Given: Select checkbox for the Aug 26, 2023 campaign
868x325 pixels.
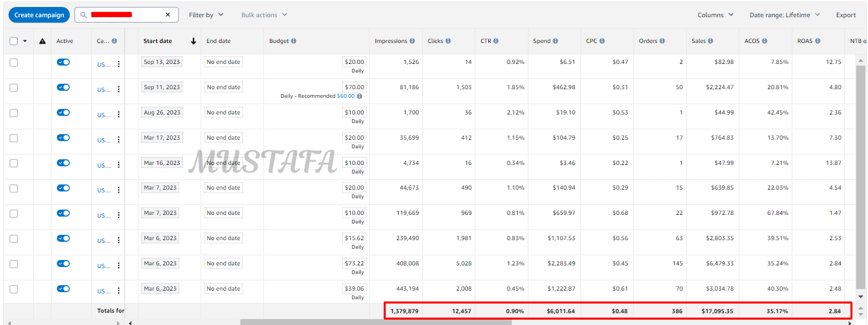Looking at the screenshot, I should click(14, 113).
